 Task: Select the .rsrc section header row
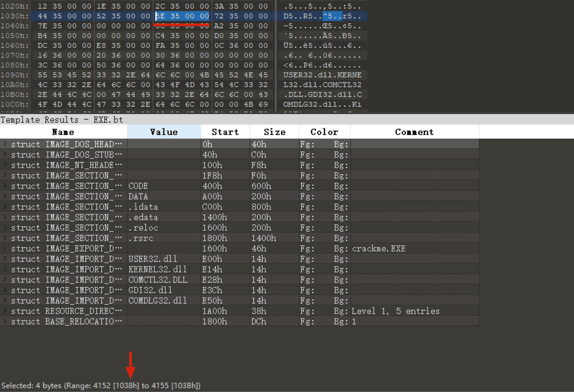coord(66,238)
